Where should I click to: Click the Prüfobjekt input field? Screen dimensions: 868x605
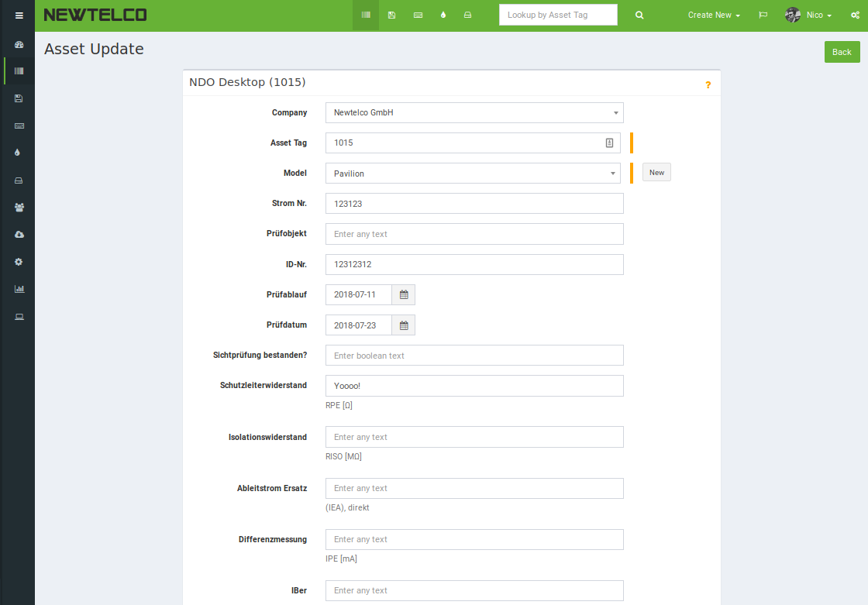pyautogui.click(x=474, y=234)
